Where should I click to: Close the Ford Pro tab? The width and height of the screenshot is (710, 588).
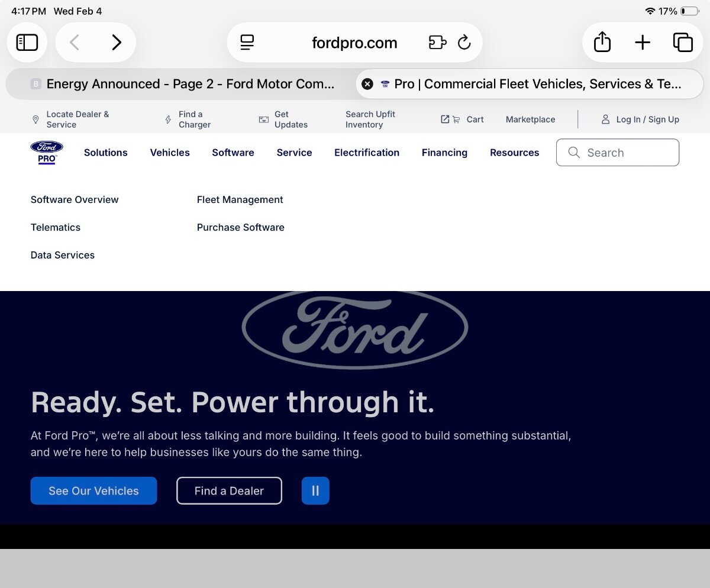click(367, 84)
